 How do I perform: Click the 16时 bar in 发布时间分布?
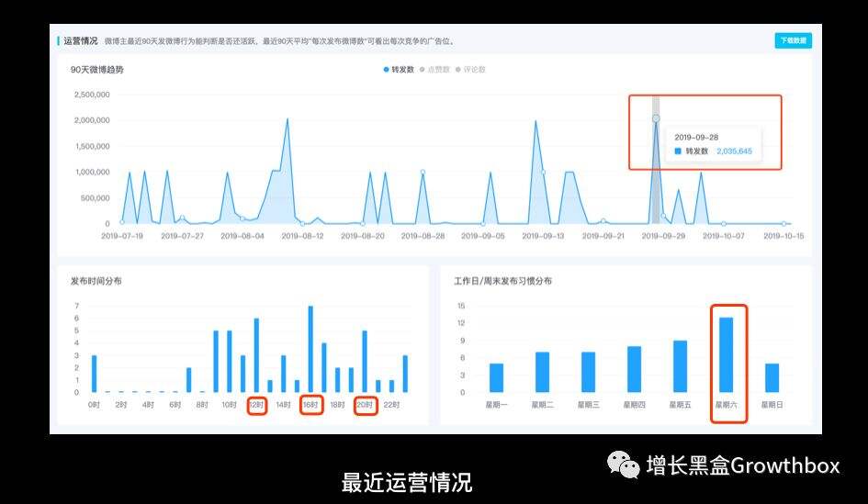tap(310, 349)
